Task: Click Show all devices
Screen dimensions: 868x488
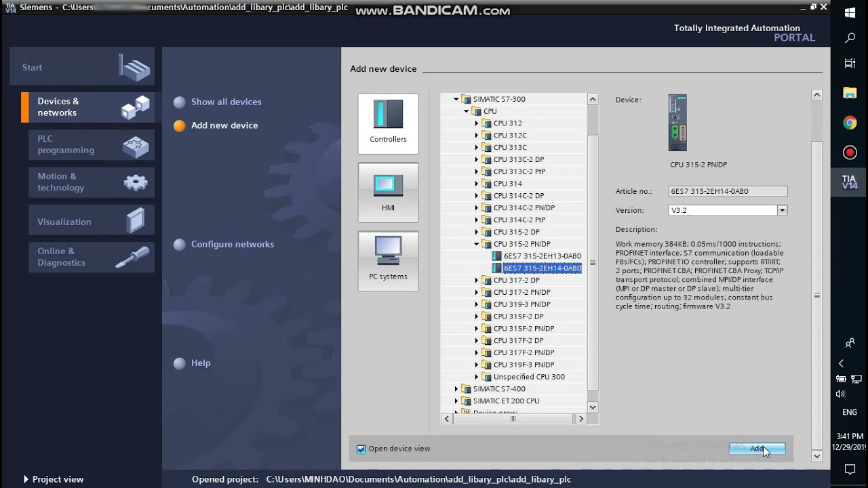Action: coord(226,102)
